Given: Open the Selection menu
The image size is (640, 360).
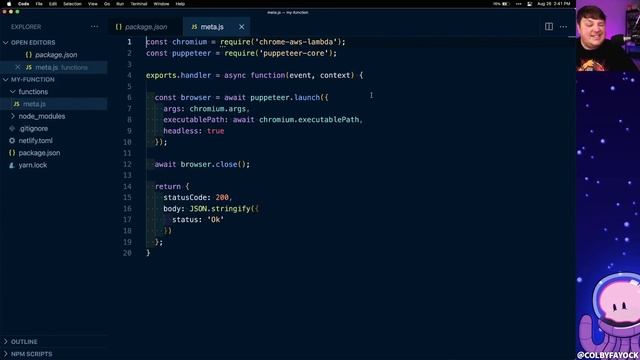Looking at the screenshot, I should tap(72, 4).
